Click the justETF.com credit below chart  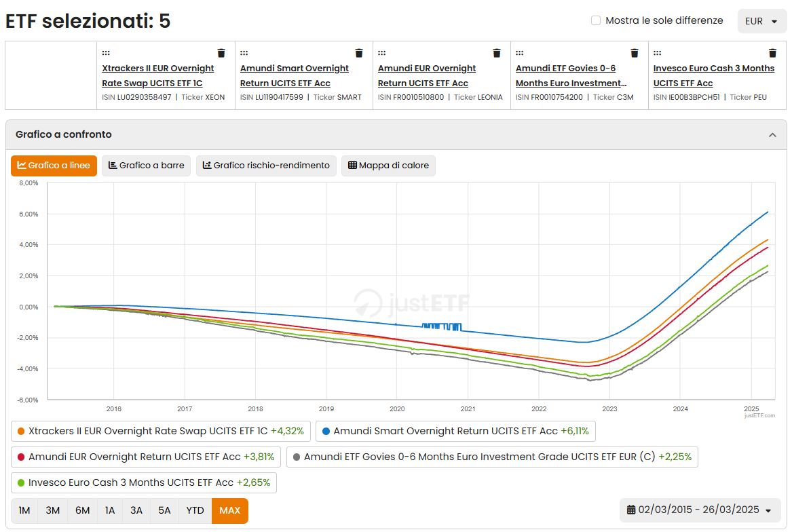tap(759, 416)
